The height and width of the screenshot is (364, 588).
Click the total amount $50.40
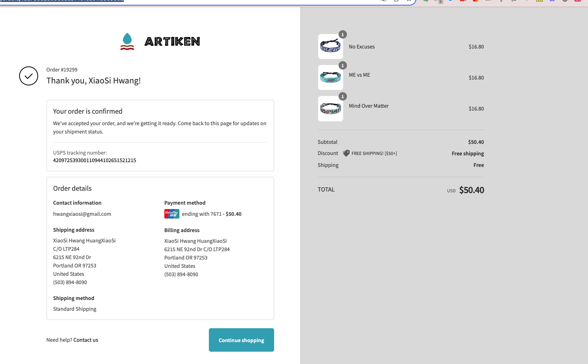click(471, 190)
